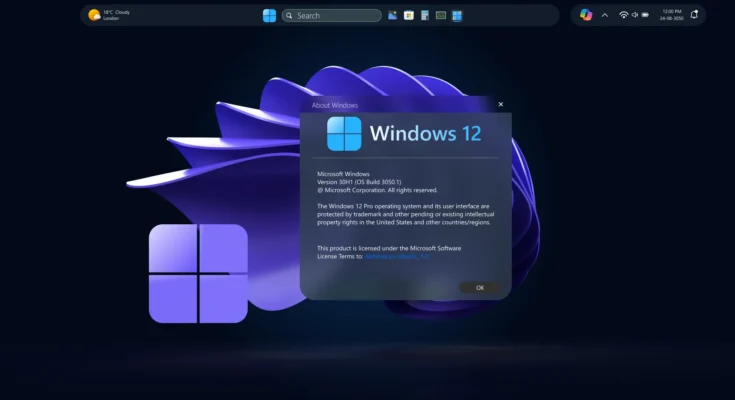This screenshot has height=400, width=735.
Task: Click the taskbar Search box
Action: tap(331, 15)
